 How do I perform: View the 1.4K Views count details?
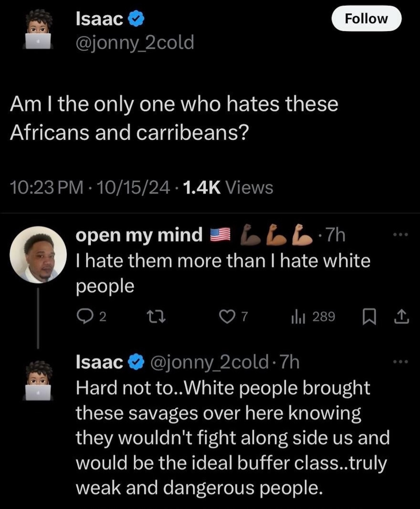click(228, 187)
